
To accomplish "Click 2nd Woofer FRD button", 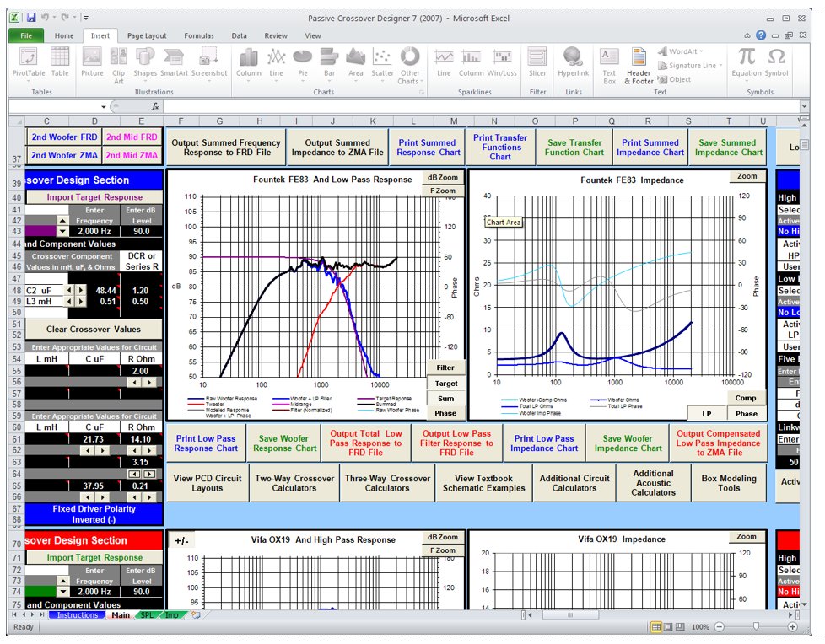I will coord(64,137).
